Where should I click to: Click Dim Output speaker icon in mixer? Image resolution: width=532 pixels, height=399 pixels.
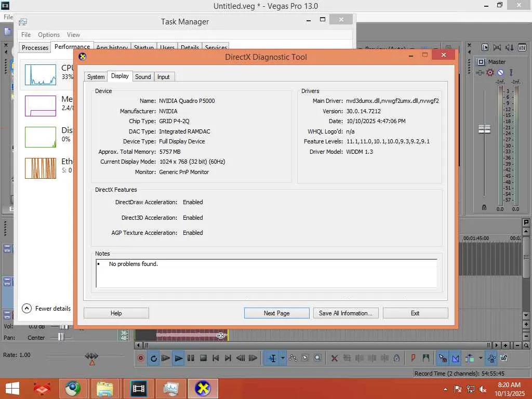(x=510, y=47)
